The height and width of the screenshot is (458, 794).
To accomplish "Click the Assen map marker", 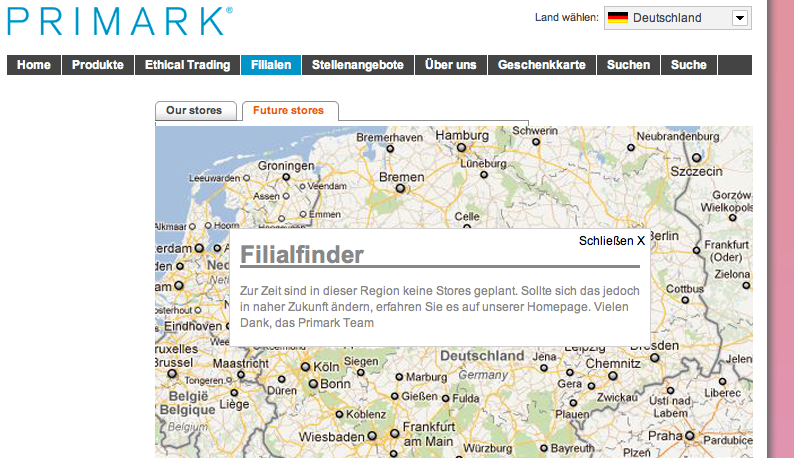I will (286, 196).
